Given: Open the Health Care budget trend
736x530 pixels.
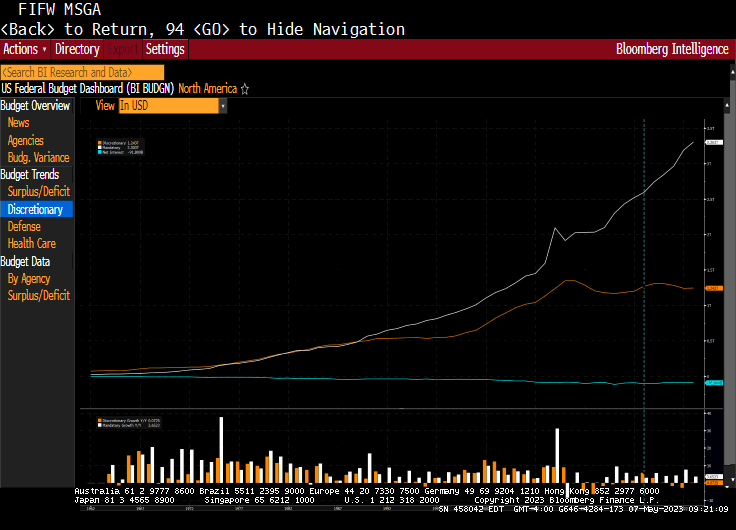Looking at the screenshot, I should [31, 243].
